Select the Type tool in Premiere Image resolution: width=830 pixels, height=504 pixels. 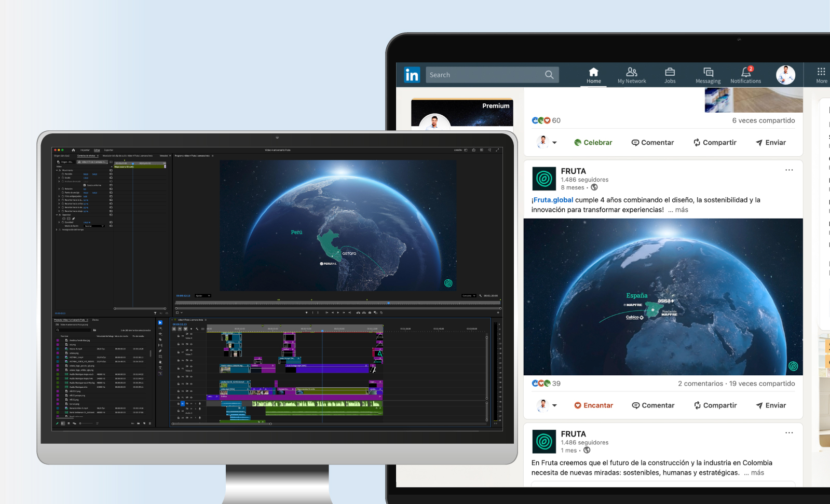click(x=160, y=368)
